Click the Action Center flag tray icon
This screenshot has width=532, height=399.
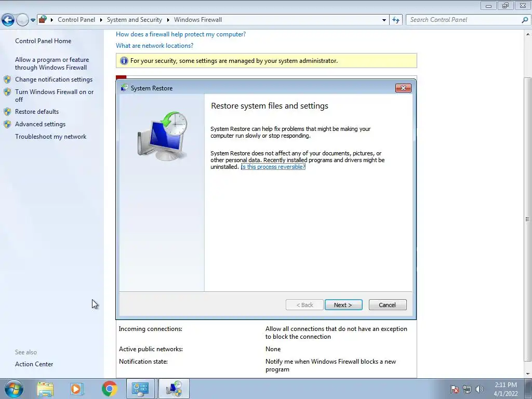click(454, 389)
